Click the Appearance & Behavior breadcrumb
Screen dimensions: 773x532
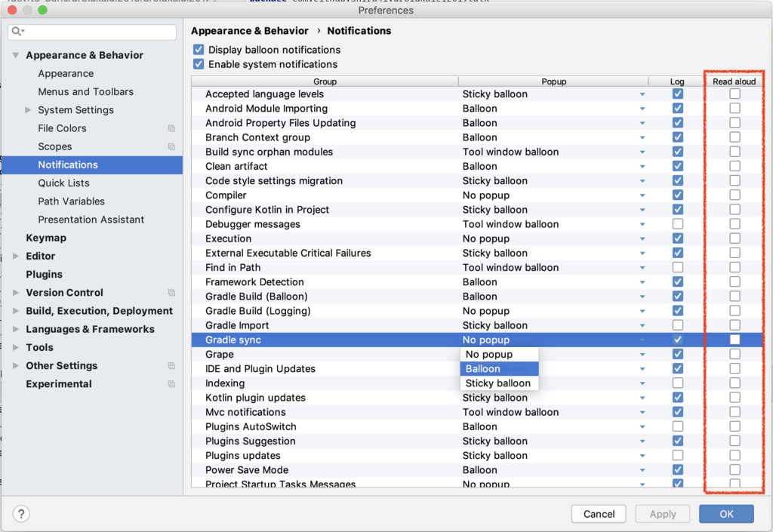(249, 30)
